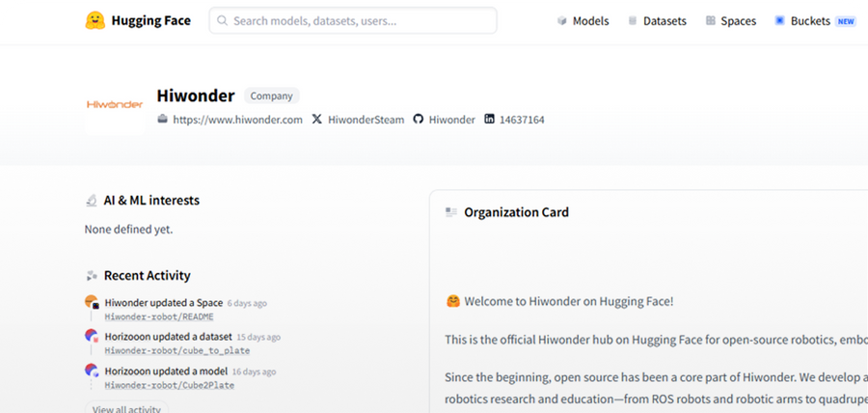Image resolution: width=868 pixels, height=413 pixels.
Task: Open the Hiwonder-robot/README link
Action: pos(159,317)
